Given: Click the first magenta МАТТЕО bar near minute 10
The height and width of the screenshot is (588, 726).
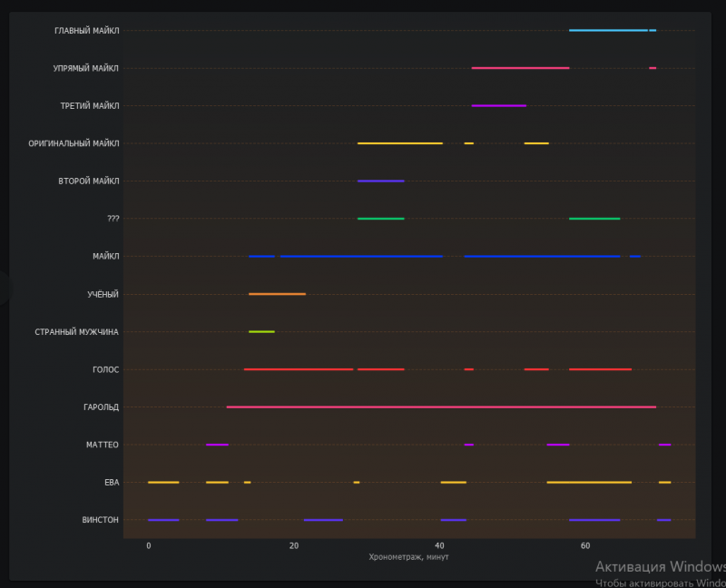Looking at the screenshot, I should click(x=217, y=445).
